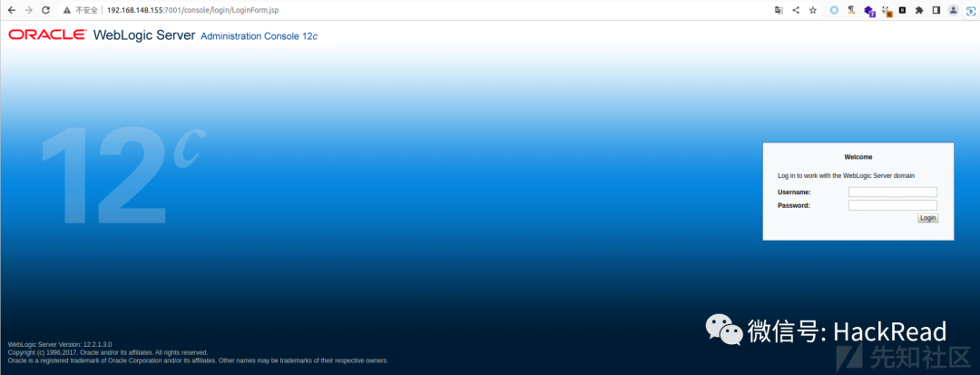Open the extension with orange badge 6
Screen dimensions: 980x375
[887, 11]
